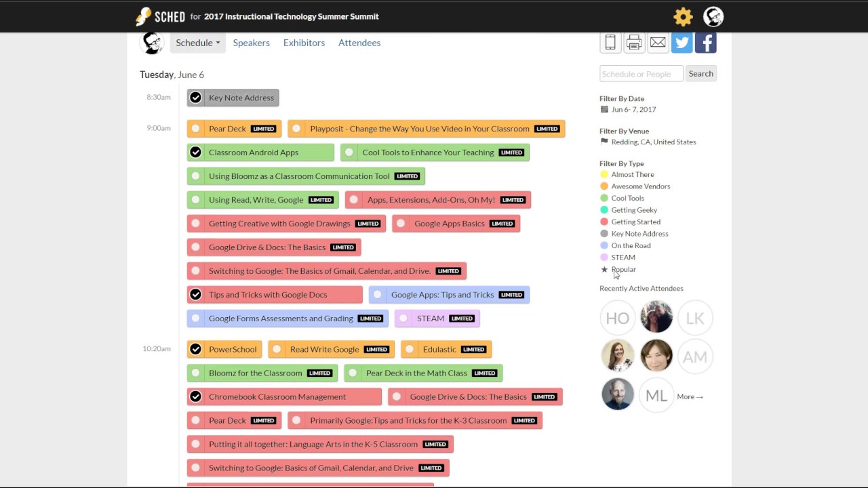This screenshot has height=488, width=868.
Task: Click the red Getting Started color dot
Action: point(604,222)
